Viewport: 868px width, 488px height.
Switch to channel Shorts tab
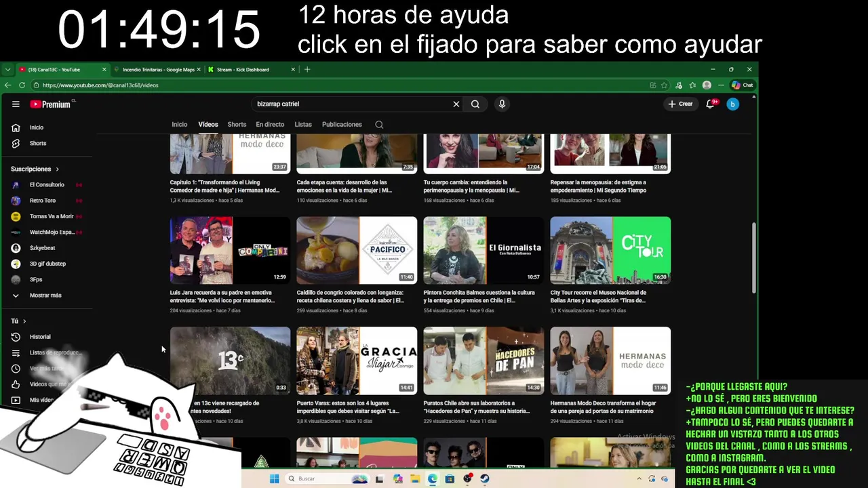pyautogui.click(x=237, y=125)
